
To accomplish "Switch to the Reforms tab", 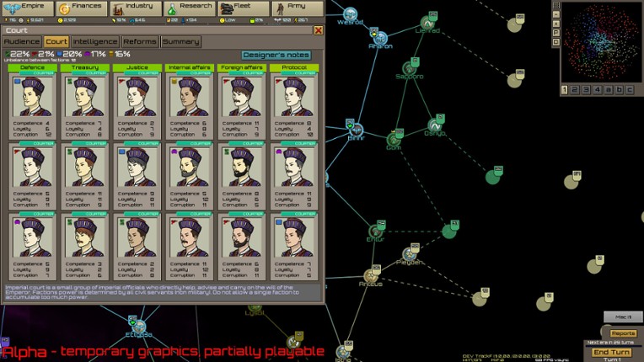I will tap(140, 41).
